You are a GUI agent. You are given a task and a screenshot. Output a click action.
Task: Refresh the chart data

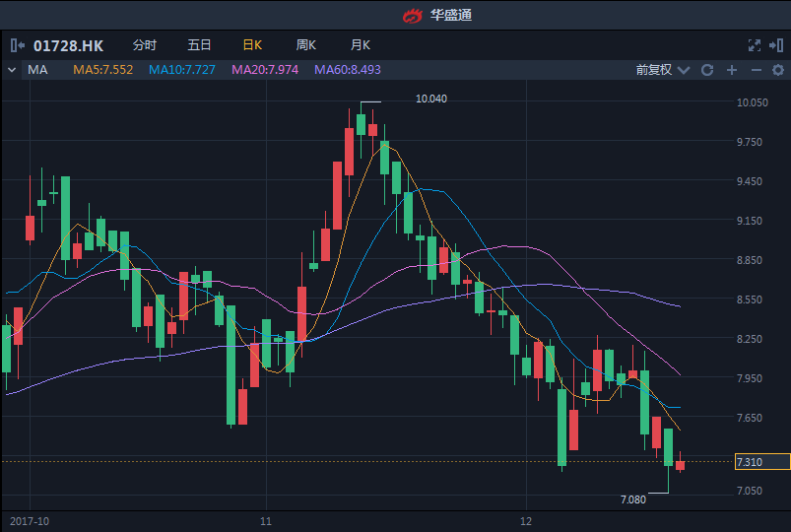pos(706,70)
